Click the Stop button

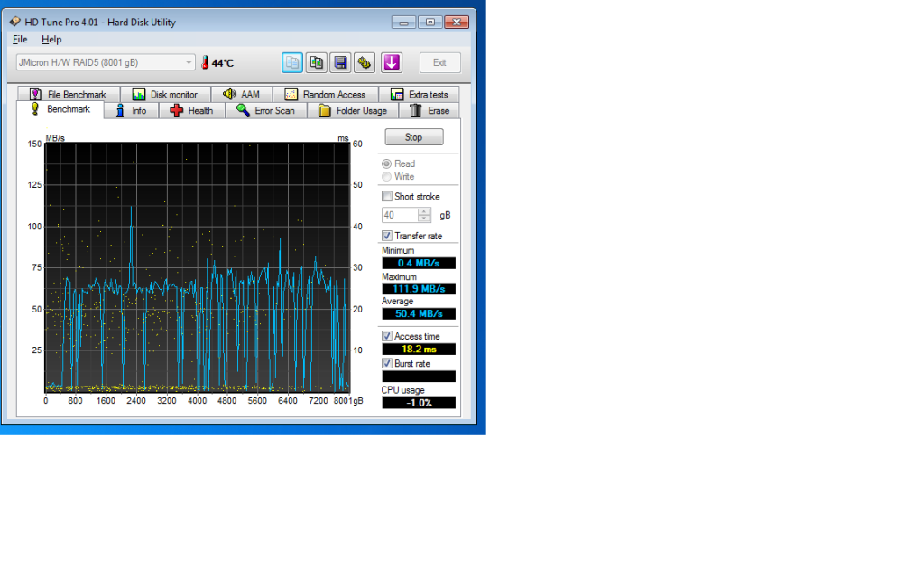(414, 137)
